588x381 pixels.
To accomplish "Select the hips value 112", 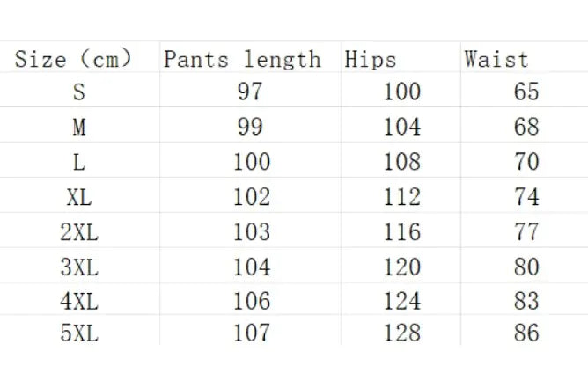I will point(402,197).
